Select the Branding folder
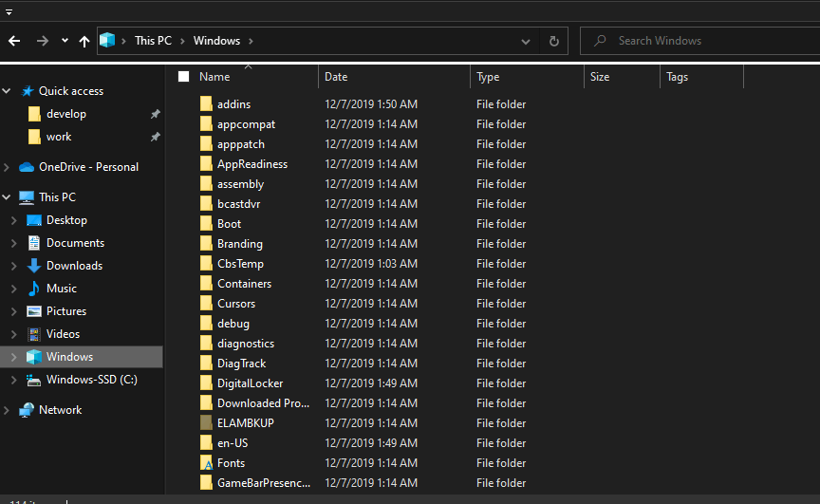Screen dimensions: 820x504 pos(240,244)
